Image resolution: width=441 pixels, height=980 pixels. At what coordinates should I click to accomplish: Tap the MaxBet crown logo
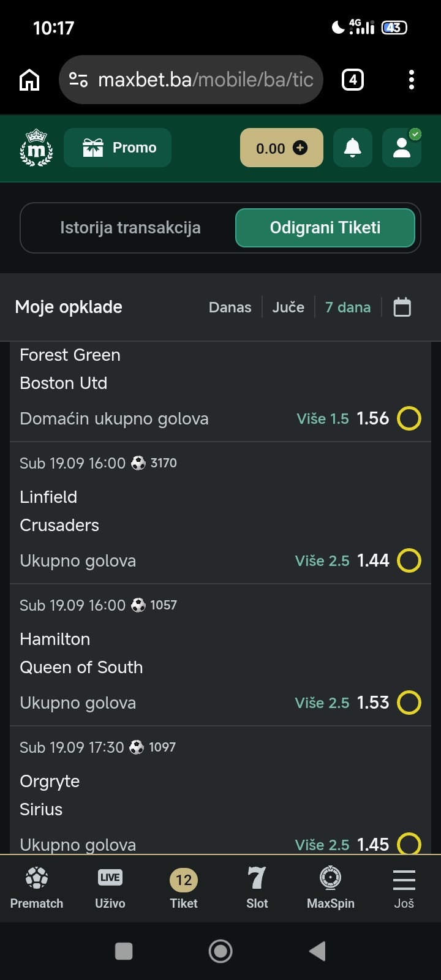(x=36, y=148)
